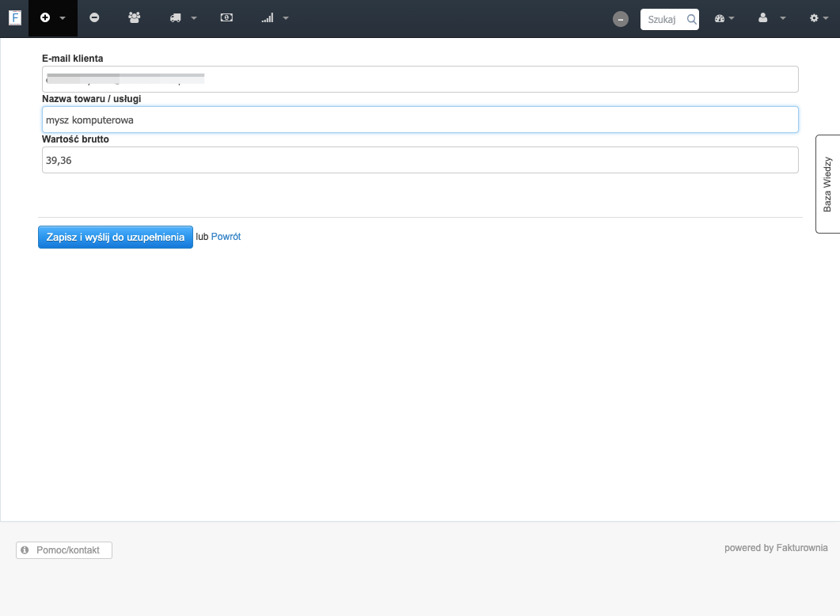The width and height of the screenshot is (840, 616).
Task: Open the minus (expenses) icon
Action: point(94,17)
